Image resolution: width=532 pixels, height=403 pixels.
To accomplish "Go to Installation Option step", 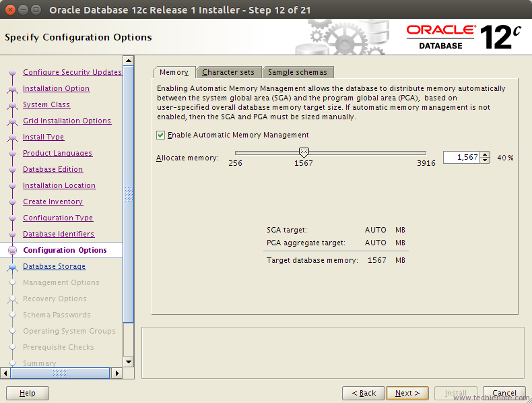I will pyautogui.click(x=57, y=88).
